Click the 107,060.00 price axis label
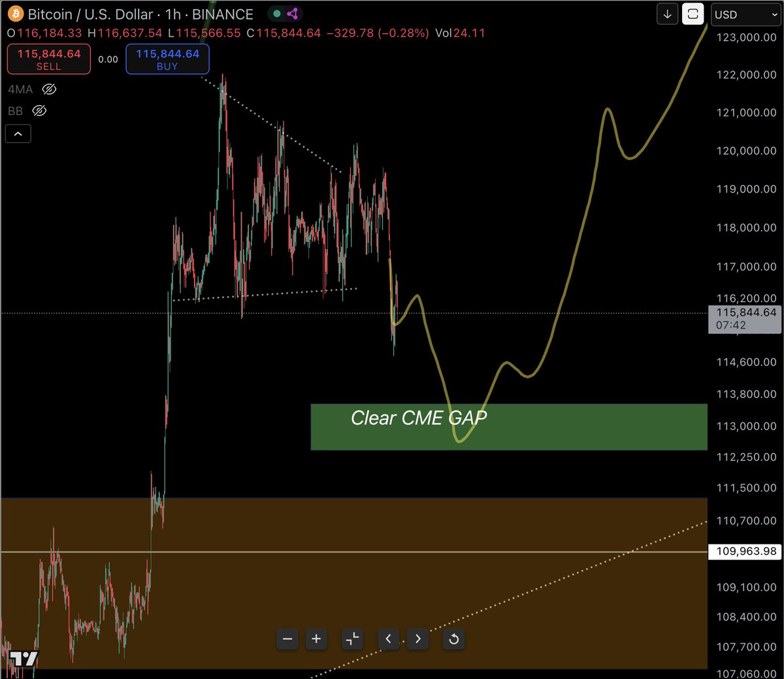The width and height of the screenshot is (784, 679). coord(746,673)
